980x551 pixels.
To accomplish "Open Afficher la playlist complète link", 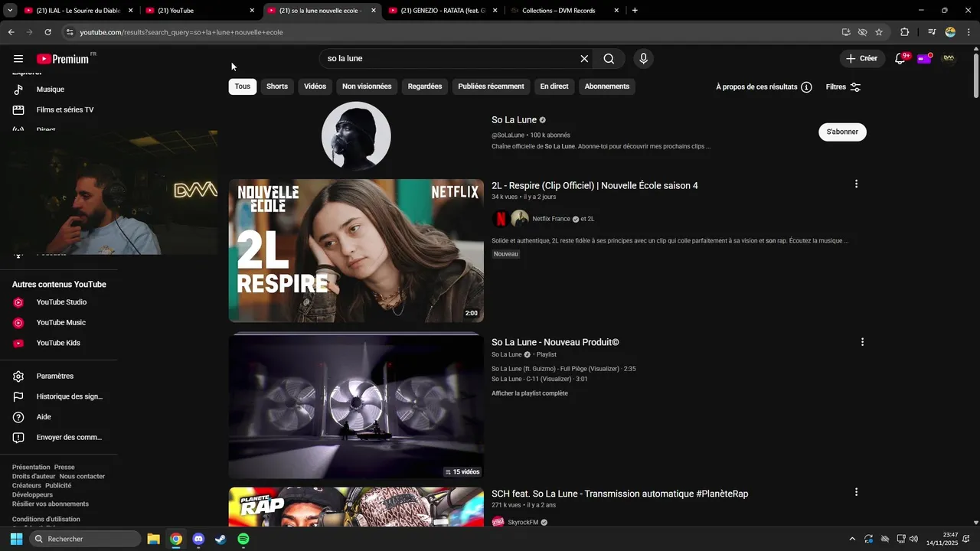I will [x=530, y=393].
